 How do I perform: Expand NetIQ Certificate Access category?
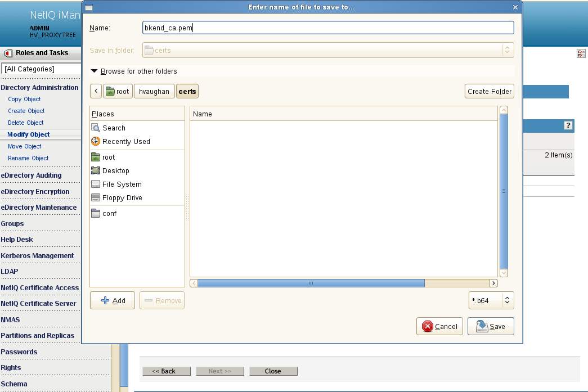(x=40, y=288)
